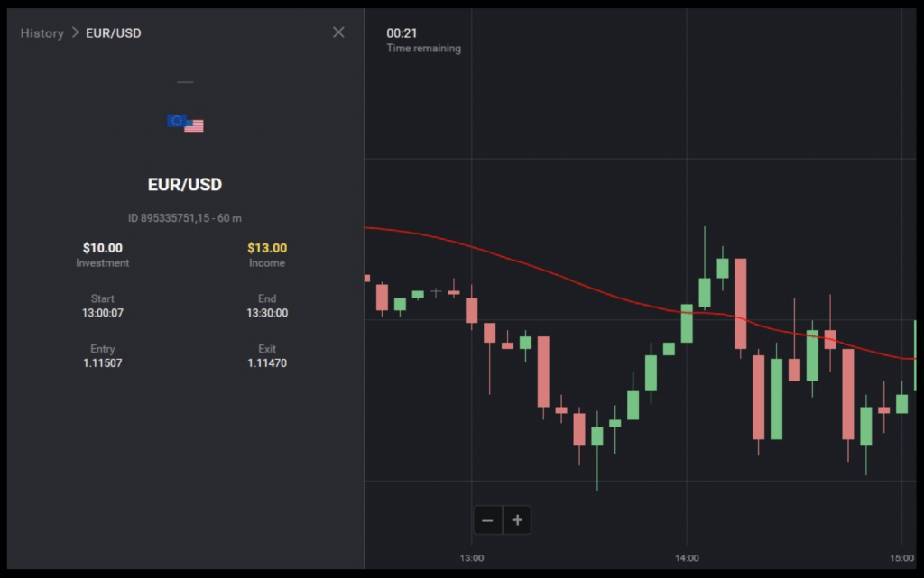This screenshot has width=924, height=578.
Task: Click the red moving average line
Action: [x=541, y=270]
